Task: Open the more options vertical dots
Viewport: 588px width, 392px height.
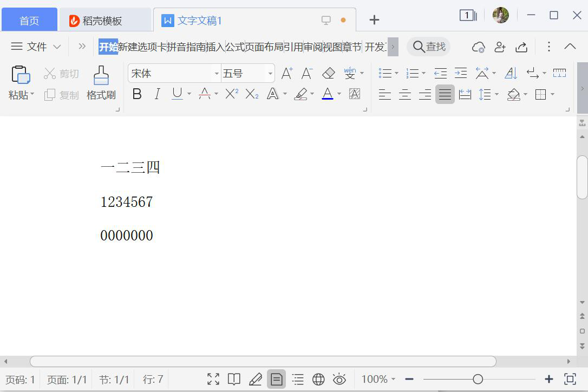Action: (x=548, y=47)
